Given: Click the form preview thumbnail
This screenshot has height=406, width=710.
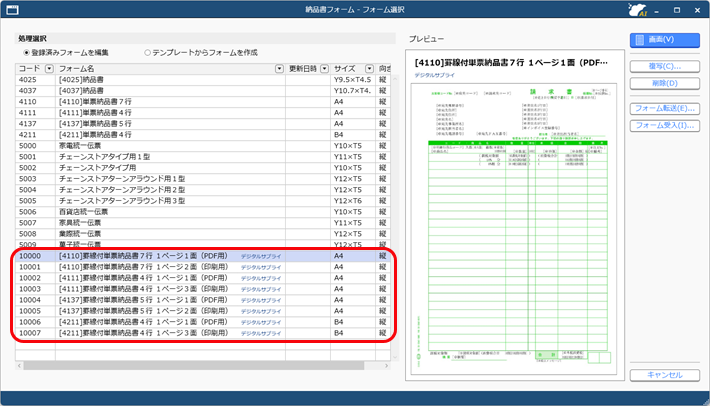Looking at the screenshot, I should [x=514, y=229].
